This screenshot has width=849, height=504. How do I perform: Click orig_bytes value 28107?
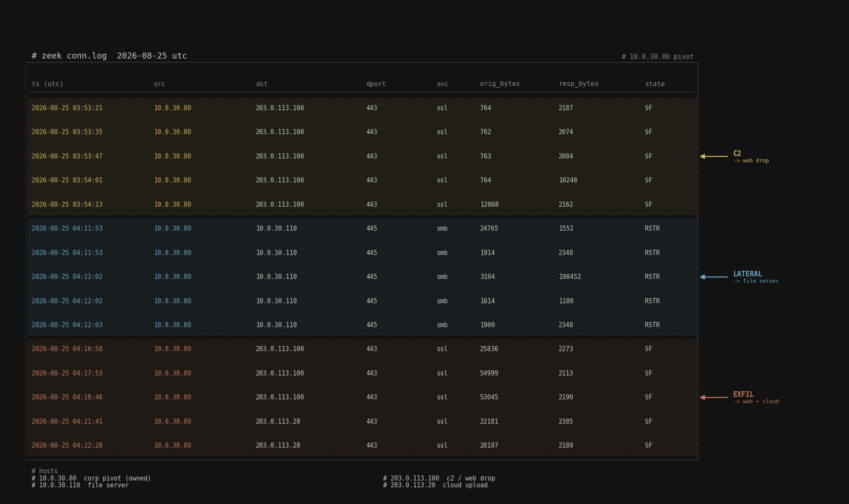pyautogui.click(x=489, y=445)
